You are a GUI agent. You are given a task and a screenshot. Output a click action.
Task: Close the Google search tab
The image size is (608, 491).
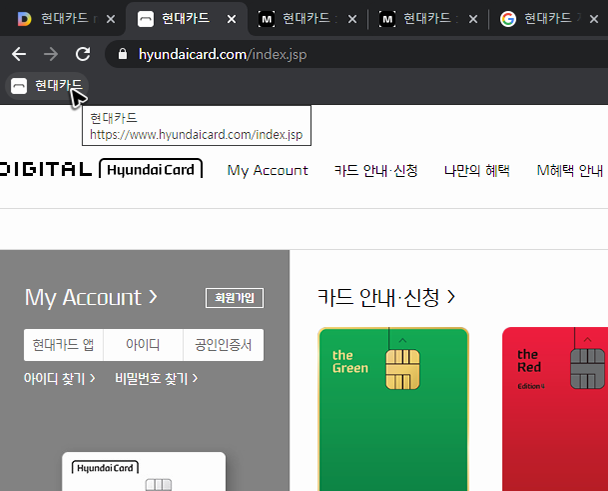594,19
